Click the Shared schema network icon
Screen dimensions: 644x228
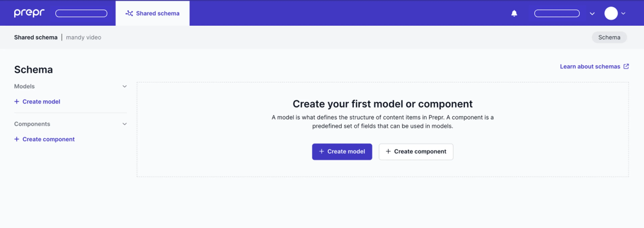click(129, 13)
